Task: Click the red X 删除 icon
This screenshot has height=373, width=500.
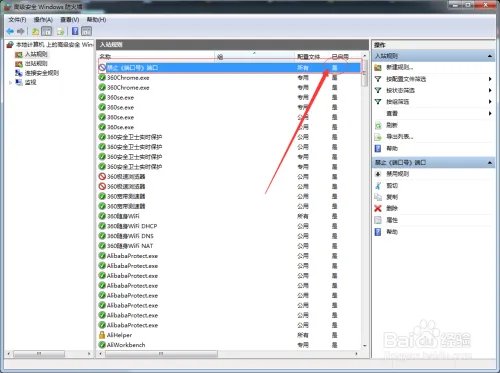Action: [378, 208]
